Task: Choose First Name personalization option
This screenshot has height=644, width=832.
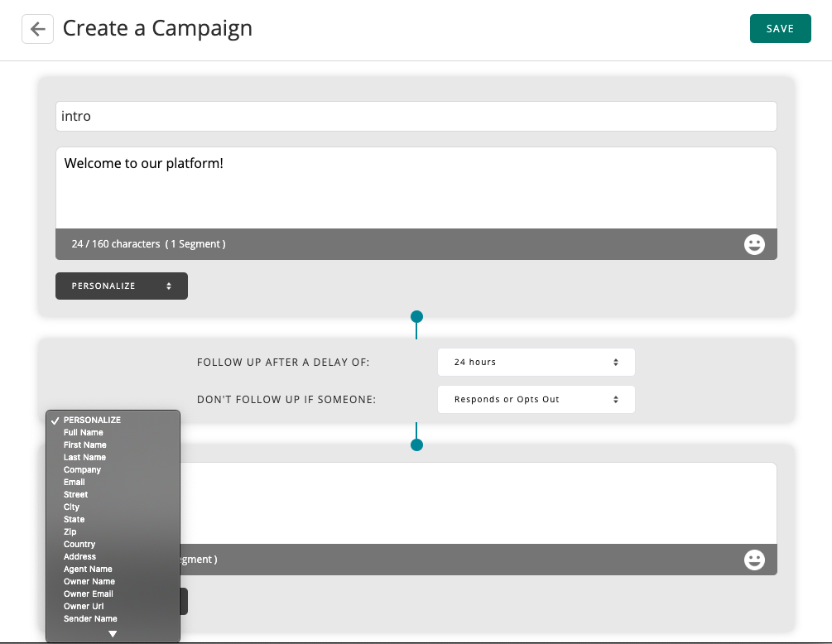Action: click(85, 445)
